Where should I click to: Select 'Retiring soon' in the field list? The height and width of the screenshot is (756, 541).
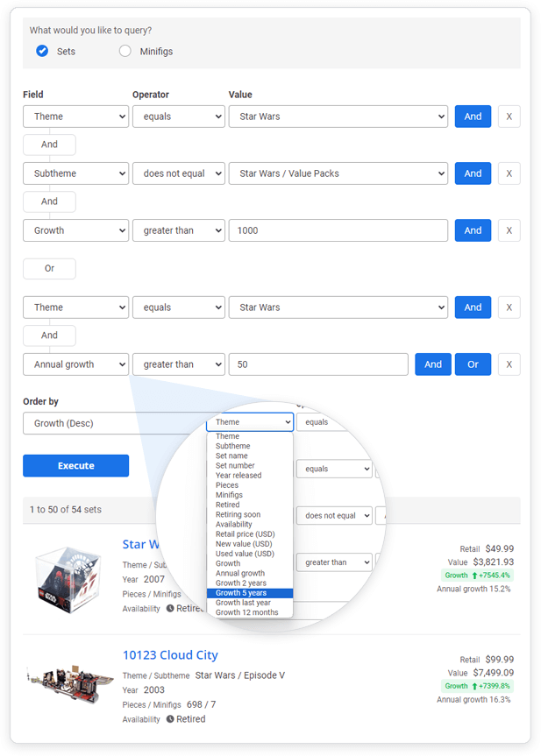click(x=238, y=515)
